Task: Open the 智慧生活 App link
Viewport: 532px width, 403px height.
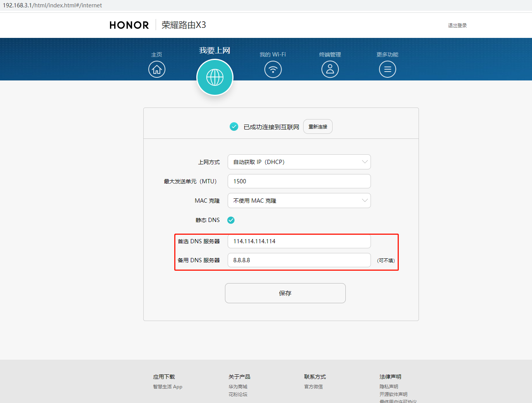Action: 168,387
